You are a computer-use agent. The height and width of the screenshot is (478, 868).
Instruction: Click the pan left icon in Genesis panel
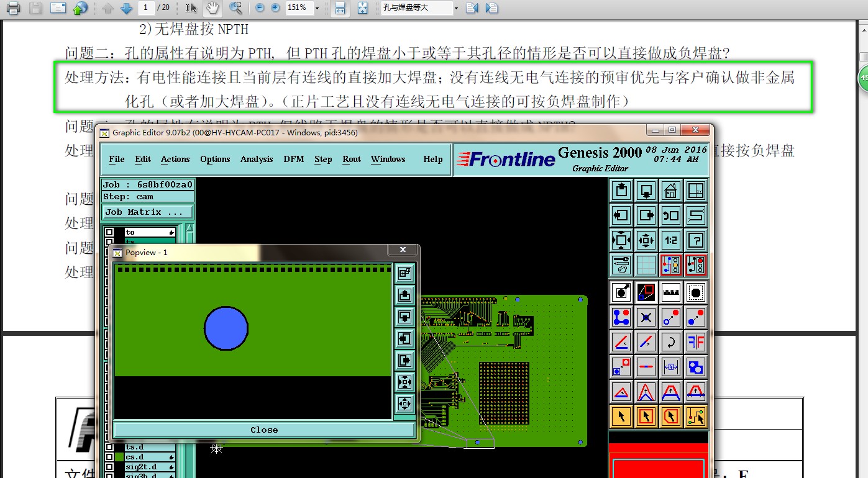coord(621,215)
